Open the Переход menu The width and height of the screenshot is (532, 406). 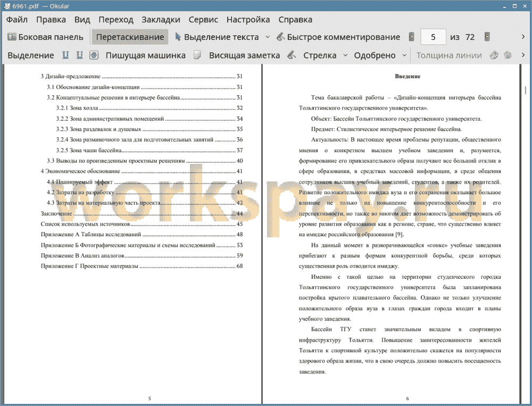[116, 20]
